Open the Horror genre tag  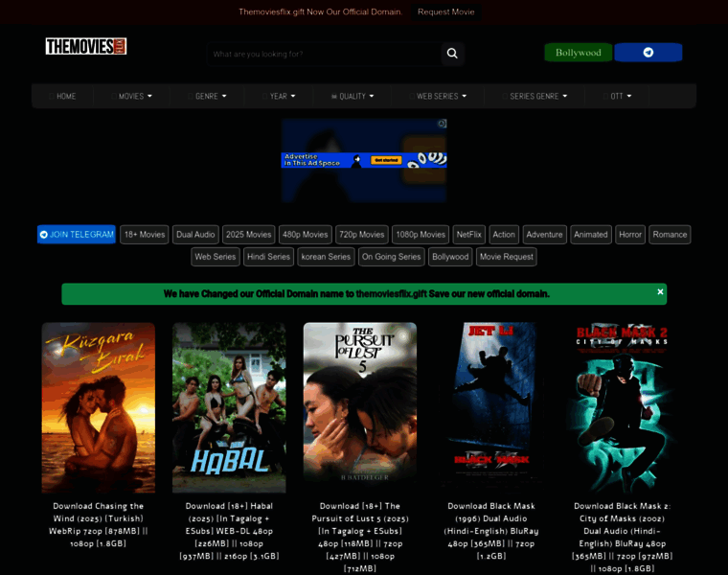[630, 235]
